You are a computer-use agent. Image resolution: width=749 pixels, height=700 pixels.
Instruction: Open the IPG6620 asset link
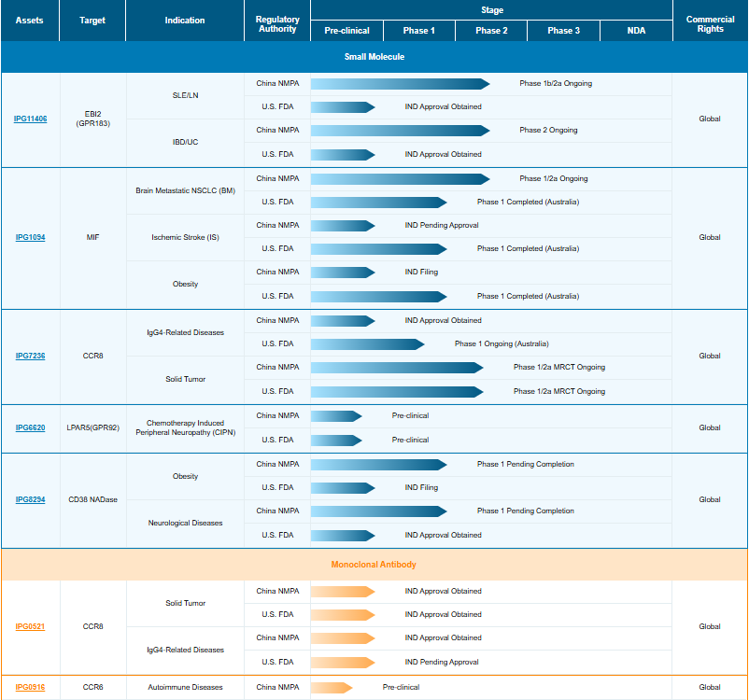click(30, 427)
